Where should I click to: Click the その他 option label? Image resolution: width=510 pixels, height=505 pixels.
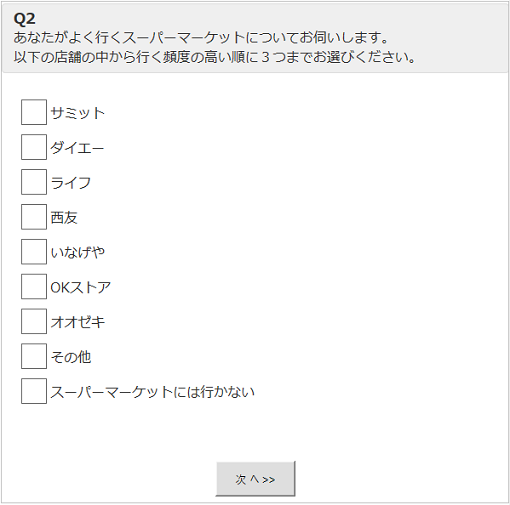[71, 357]
